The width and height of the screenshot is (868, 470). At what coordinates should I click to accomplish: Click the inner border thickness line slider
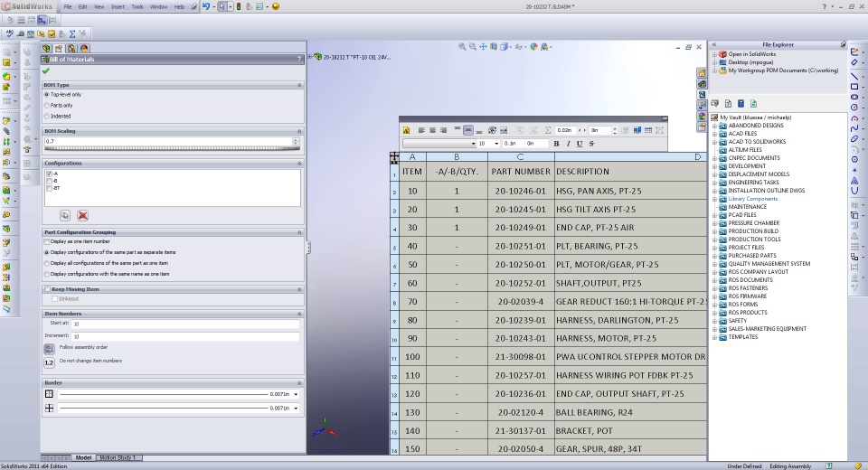(x=164, y=409)
